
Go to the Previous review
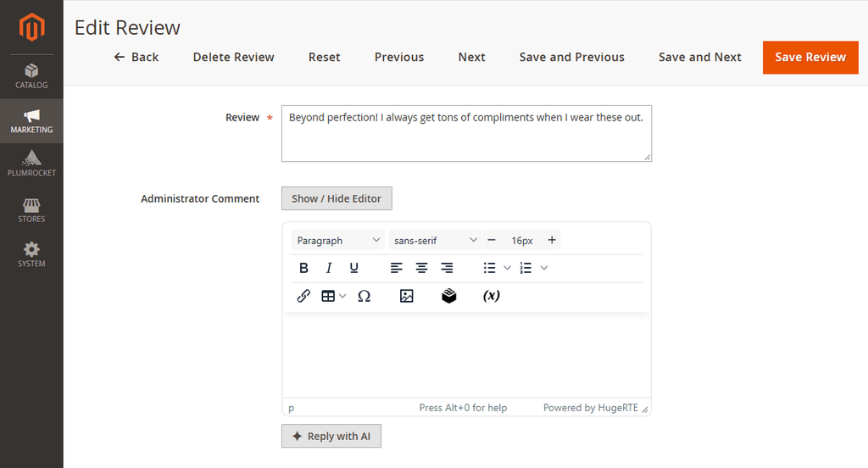coord(399,57)
